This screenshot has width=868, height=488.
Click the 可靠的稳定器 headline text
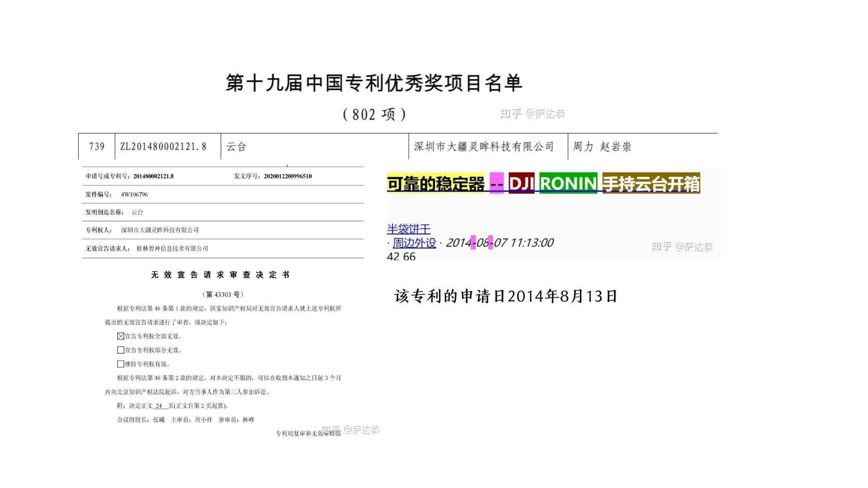[x=435, y=183]
